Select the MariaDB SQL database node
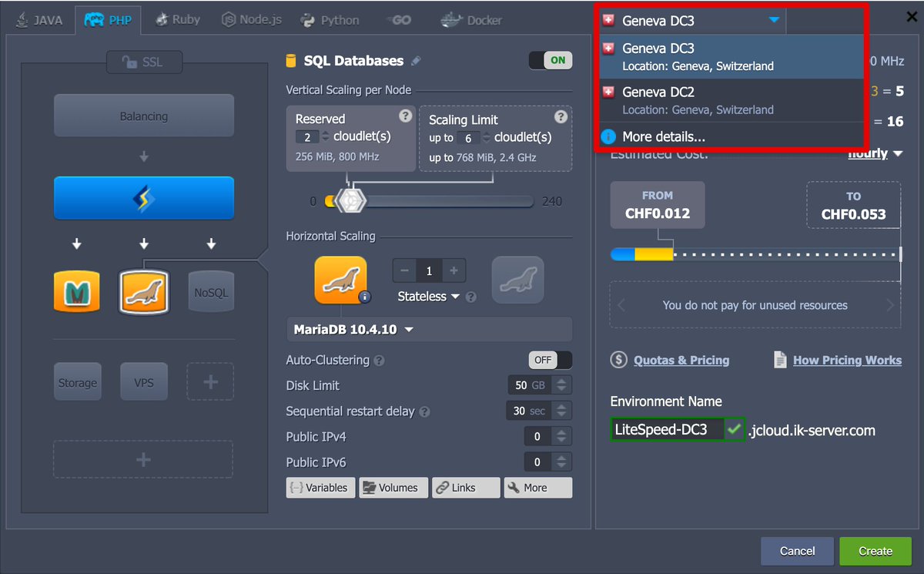 (x=144, y=292)
